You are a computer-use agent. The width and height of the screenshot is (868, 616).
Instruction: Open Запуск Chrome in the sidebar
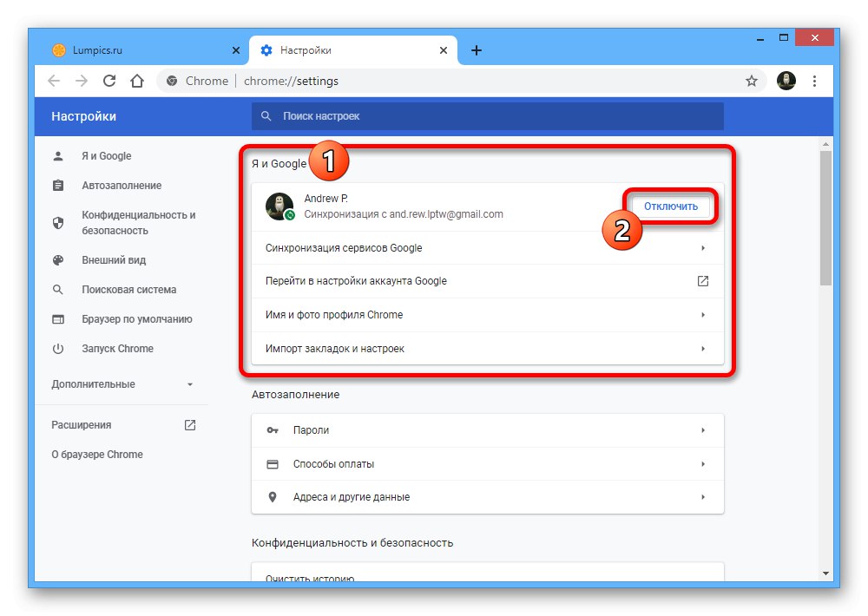pos(117,349)
